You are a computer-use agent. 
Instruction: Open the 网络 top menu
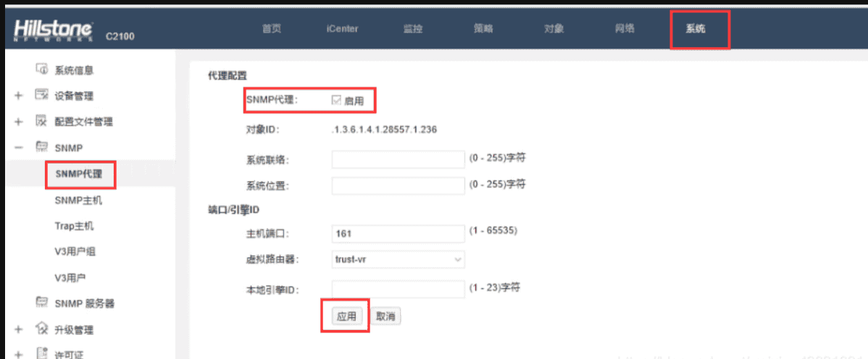coord(625,29)
